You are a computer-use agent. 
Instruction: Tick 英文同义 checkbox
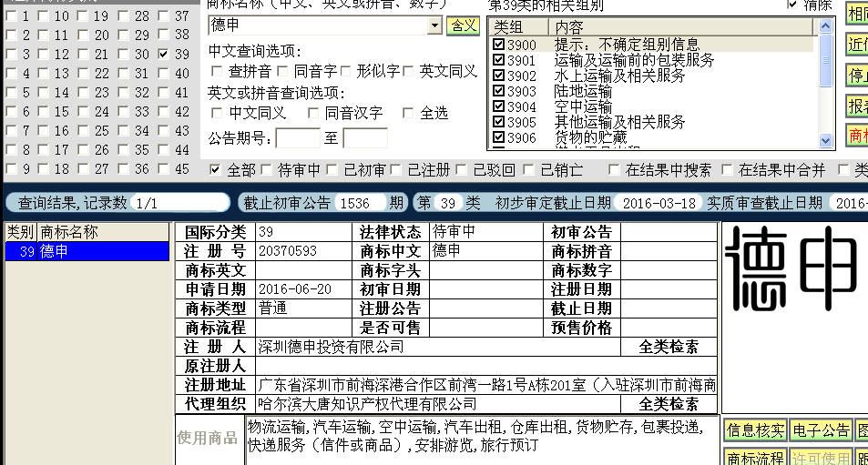409,71
